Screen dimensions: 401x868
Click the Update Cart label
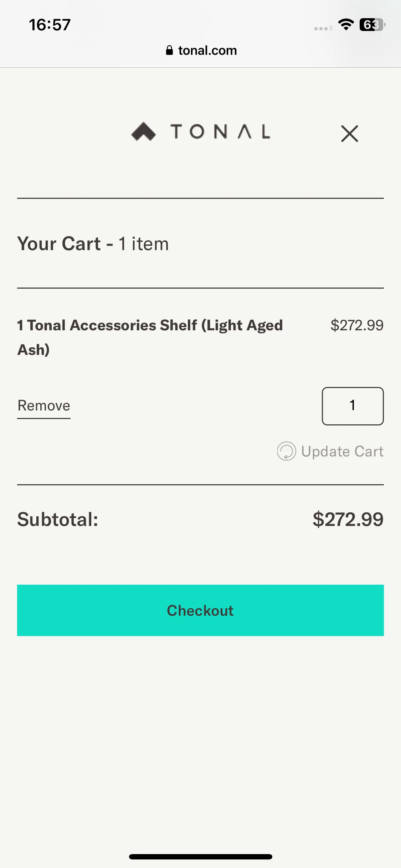[x=343, y=451]
